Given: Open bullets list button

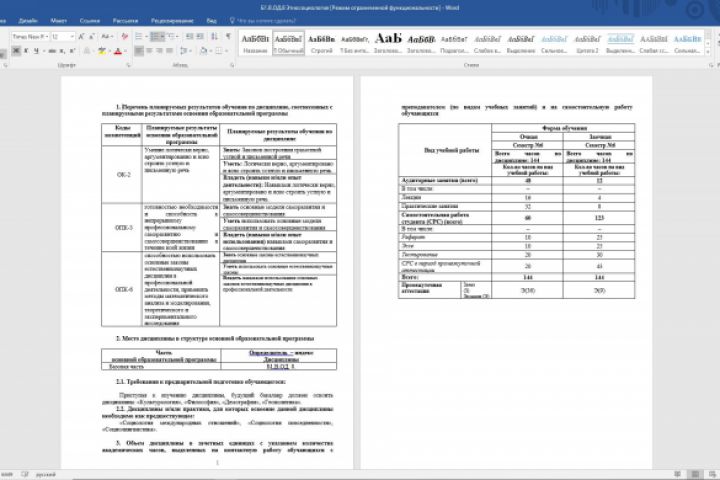Looking at the screenshot, I should click(x=139, y=36).
